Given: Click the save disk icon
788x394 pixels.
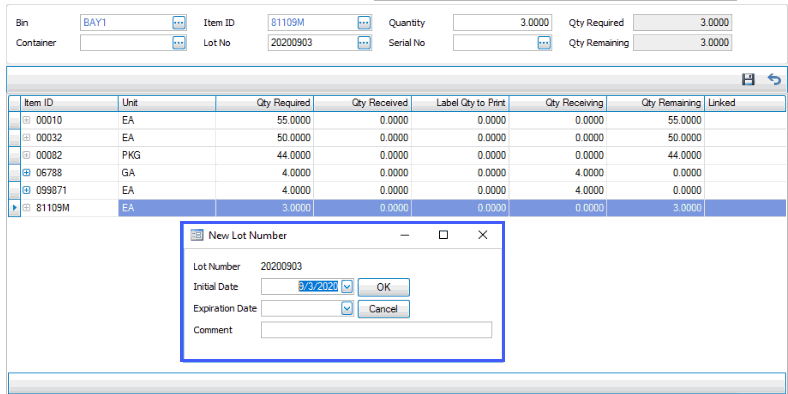Looking at the screenshot, I should [748, 79].
